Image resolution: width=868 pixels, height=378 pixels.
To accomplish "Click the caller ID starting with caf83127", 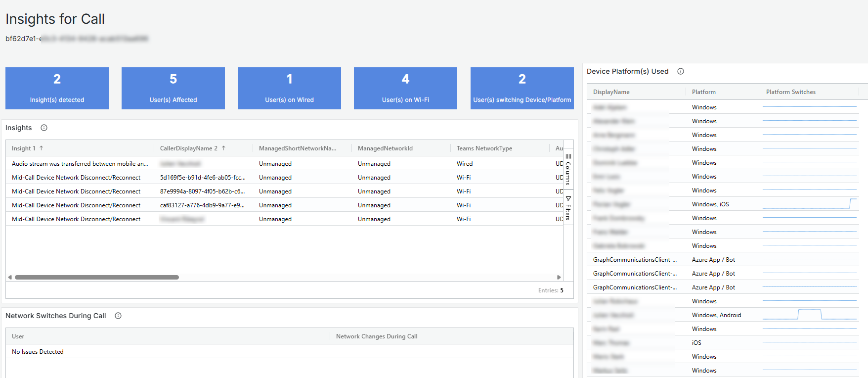I will tap(202, 205).
